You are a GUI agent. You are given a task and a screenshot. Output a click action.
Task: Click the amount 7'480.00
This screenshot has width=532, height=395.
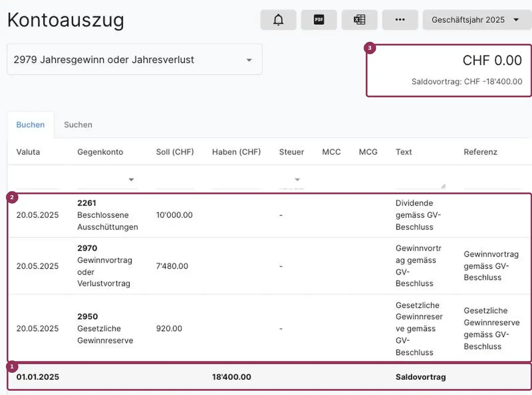click(x=172, y=266)
